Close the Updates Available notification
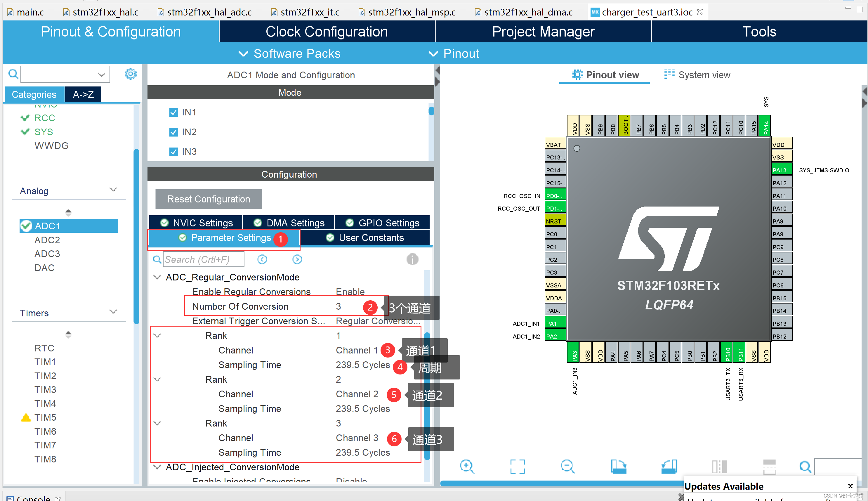The width and height of the screenshot is (868, 501). [x=850, y=486]
